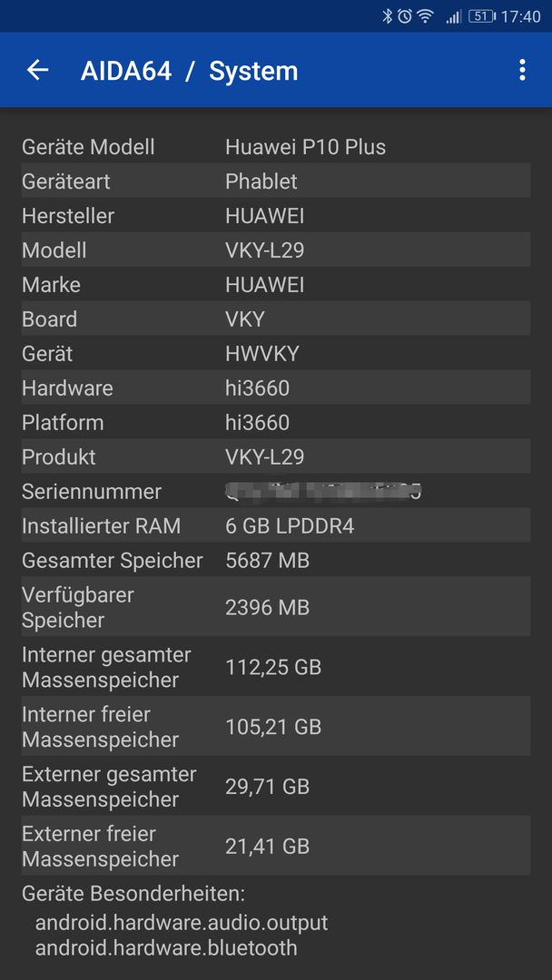The image size is (552, 980).
Task: Open the three-dot overflow menu
Action: [x=522, y=70]
